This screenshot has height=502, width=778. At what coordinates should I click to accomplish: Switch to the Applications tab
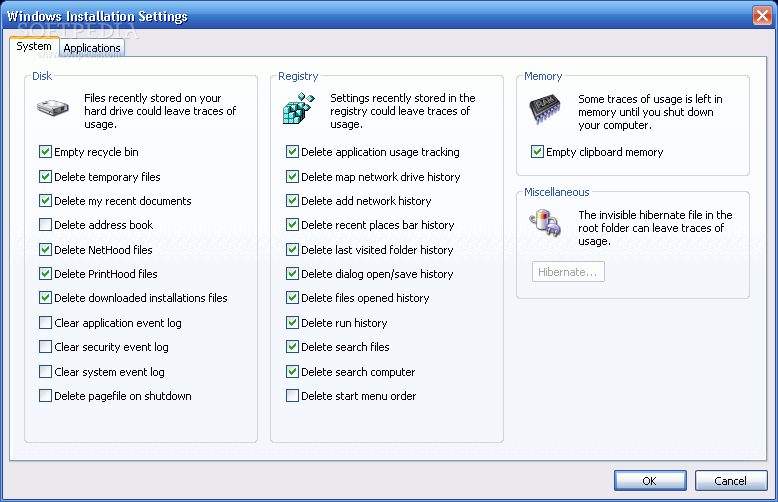coord(92,48)
